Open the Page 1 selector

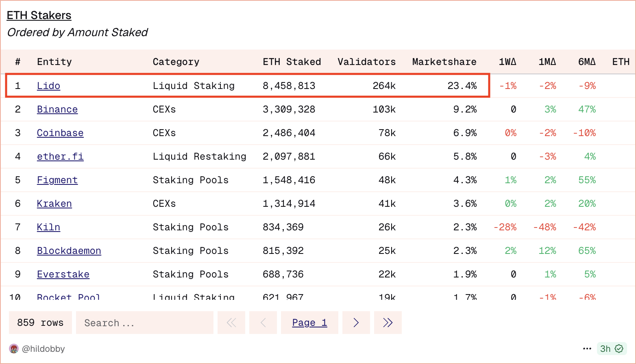309,323
